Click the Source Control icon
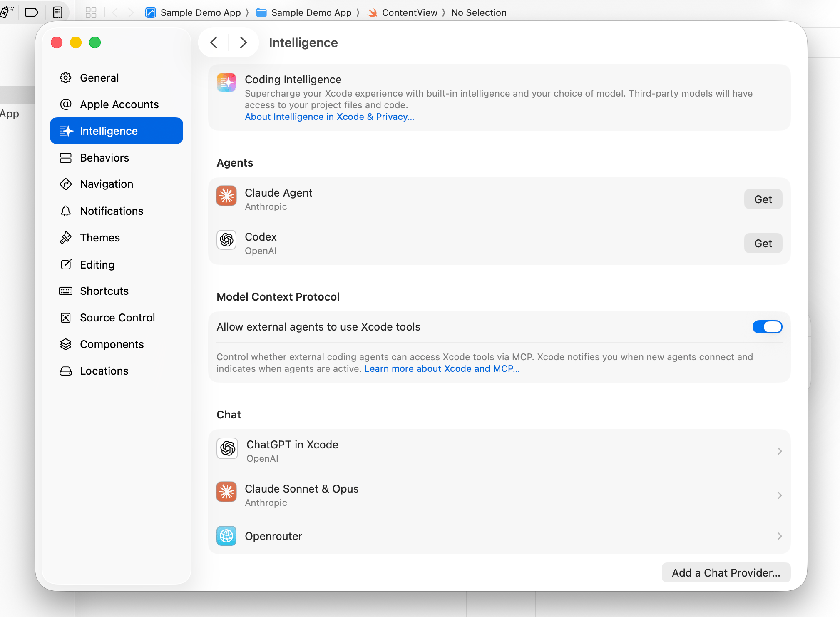Viewport: 840px width, 617px height. (66, 318)
